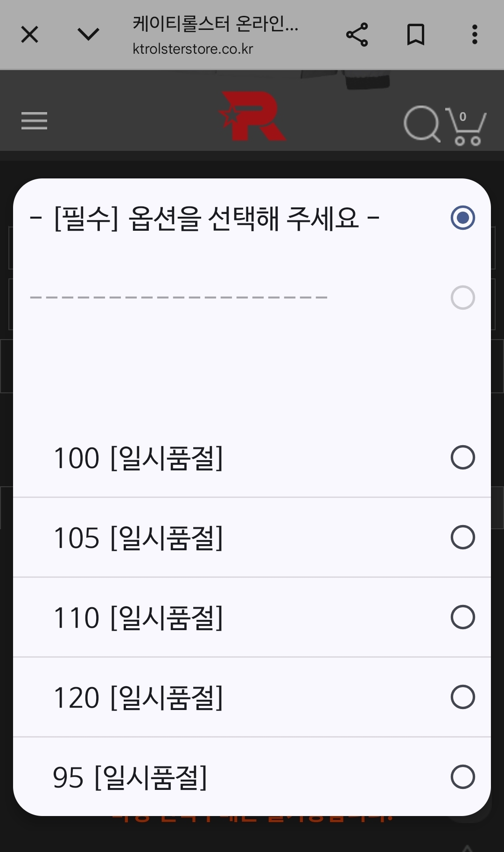Select the dashed separator radio button
The width and height of the screenshot is (504, 852).
[462, 298]
